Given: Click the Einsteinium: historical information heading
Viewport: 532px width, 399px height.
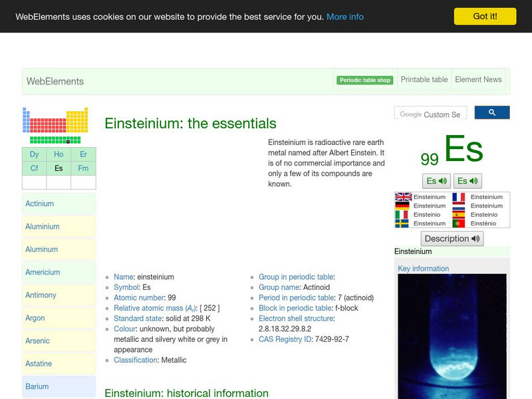Looking at the screenshot, I should pos(186,393).
